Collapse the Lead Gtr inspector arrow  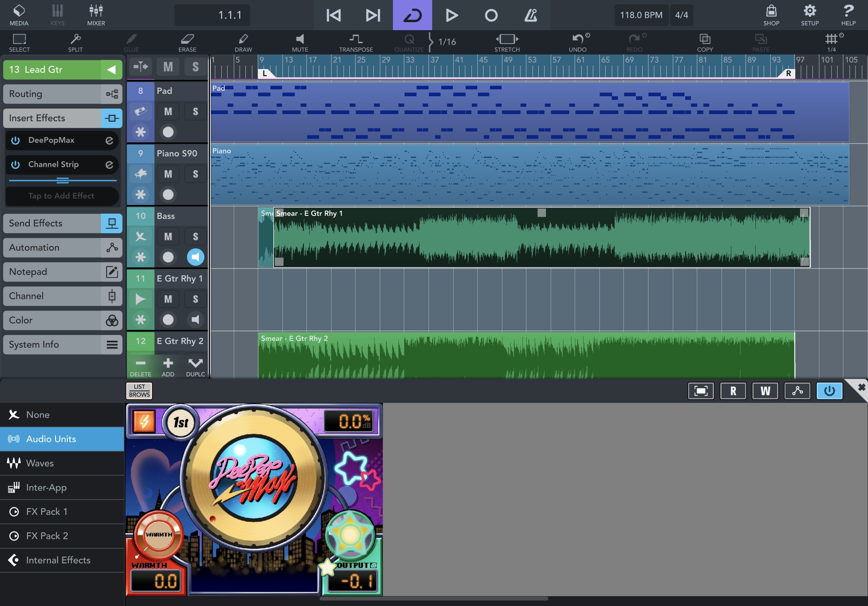(x=111, y=69)
